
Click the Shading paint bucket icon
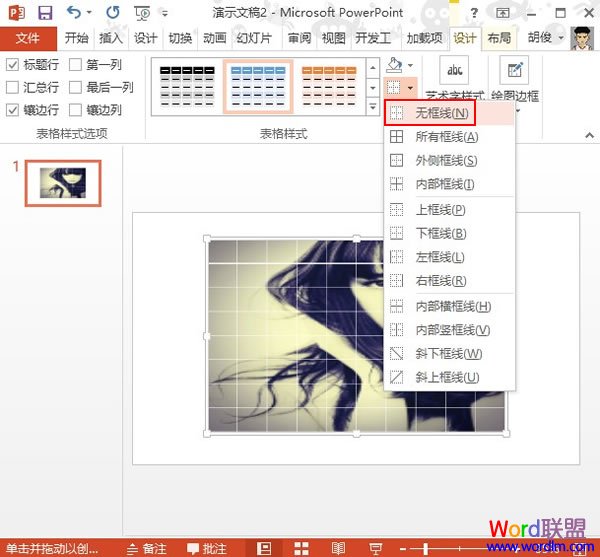click(x=394, y=65)
